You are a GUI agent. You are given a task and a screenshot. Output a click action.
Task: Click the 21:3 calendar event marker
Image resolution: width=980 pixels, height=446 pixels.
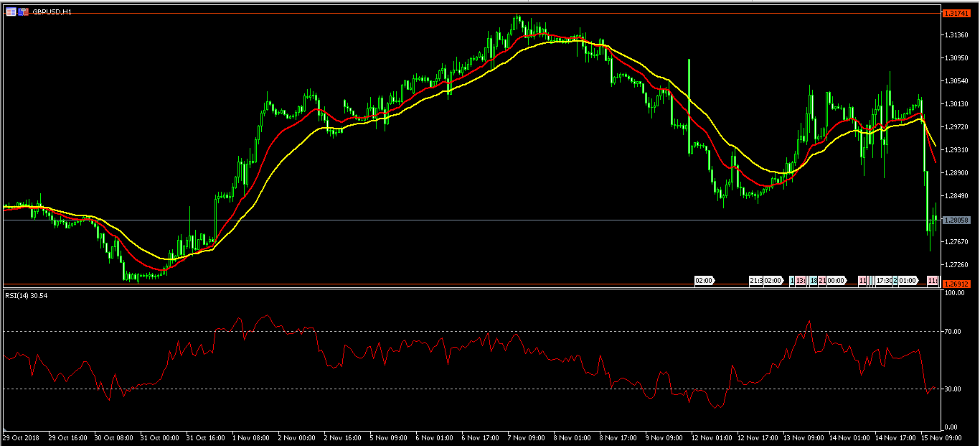point(755,281)
